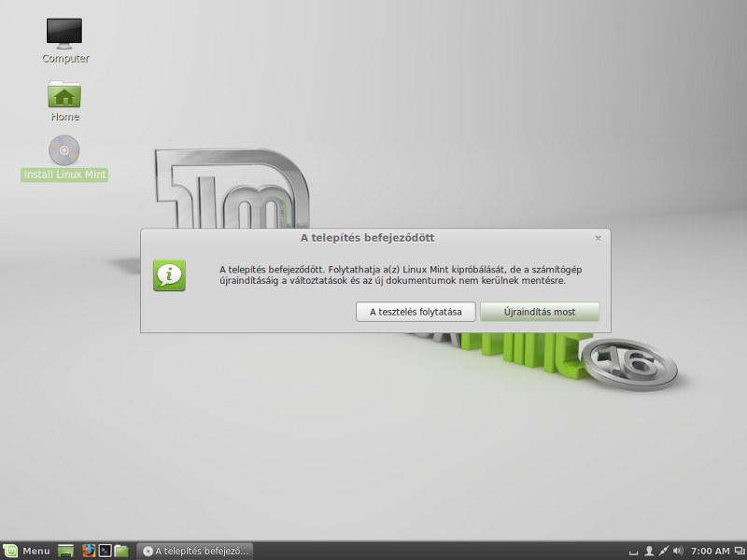Close the A telepítés befejeződött dialog
Image resolution: width=747 pixels, height=560 pixels.
point(598,238)
